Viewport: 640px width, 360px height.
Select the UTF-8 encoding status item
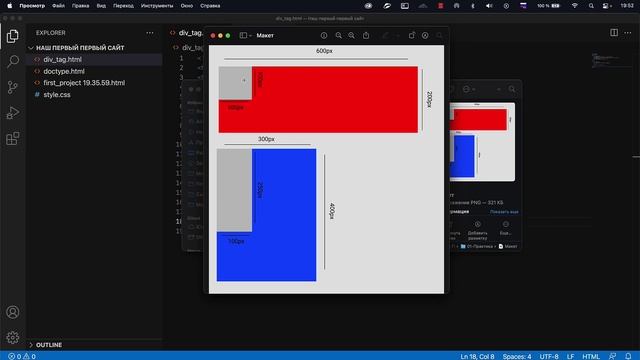(x=549, y=356)
